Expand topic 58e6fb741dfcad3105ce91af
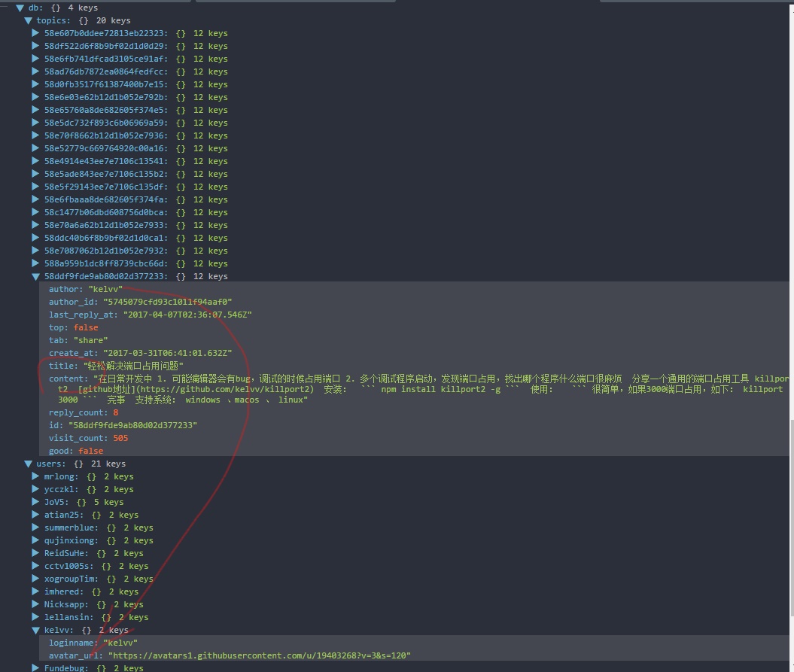This screenshot has width=794, height=672. [x=35, y=59]
